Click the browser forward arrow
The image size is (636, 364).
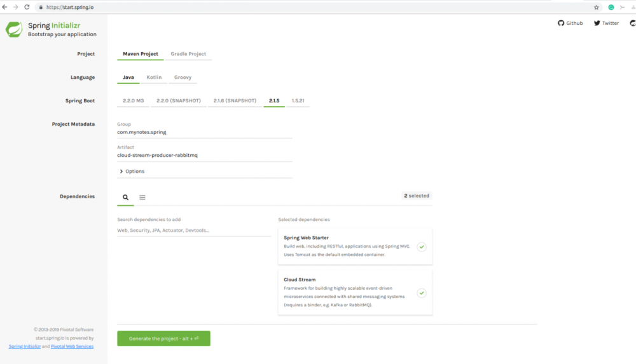pos(16,7)
